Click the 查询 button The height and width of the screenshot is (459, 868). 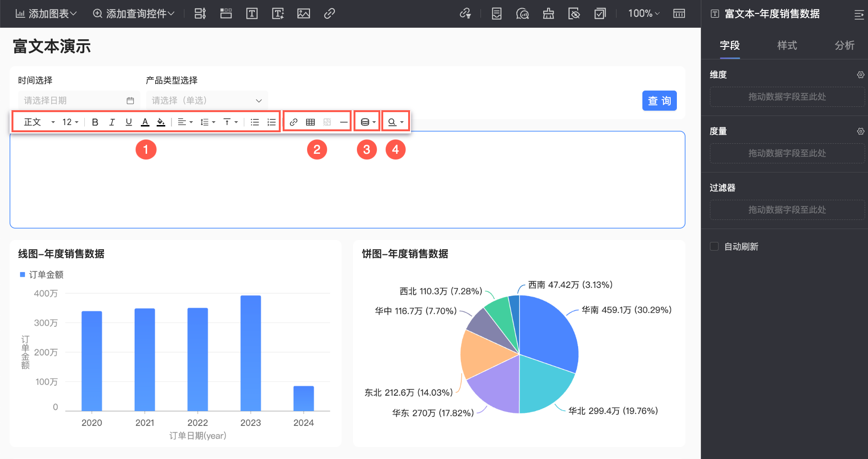[x=660, y=101]
